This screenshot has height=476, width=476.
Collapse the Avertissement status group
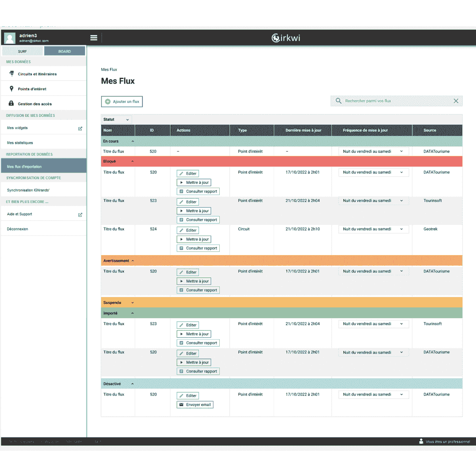[133, 261]
